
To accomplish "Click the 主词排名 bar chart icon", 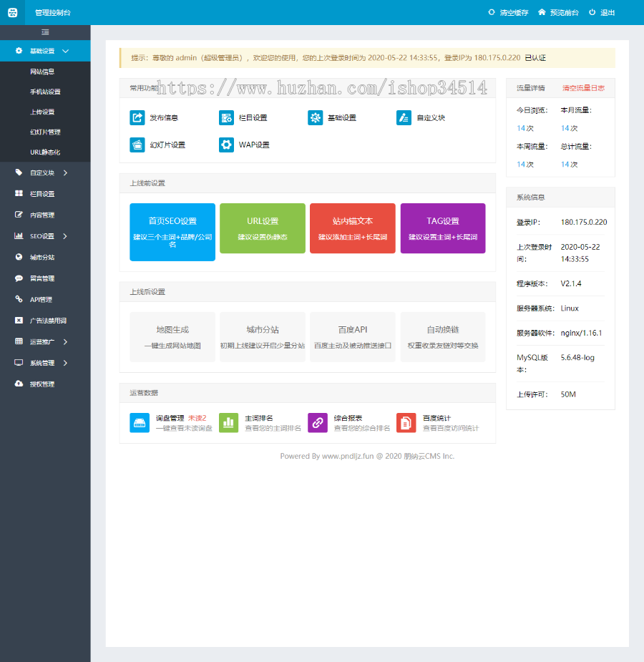I will pyautogui.click(x=228, y=423).
